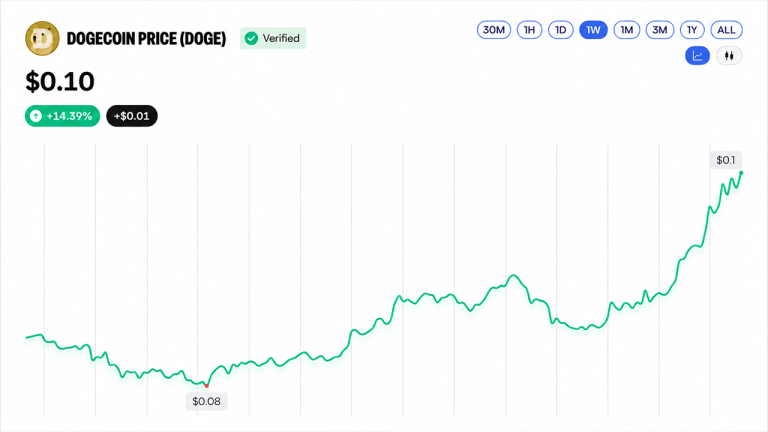Click the $0.08 low price label
768x432 pixels.
(206, 401)
